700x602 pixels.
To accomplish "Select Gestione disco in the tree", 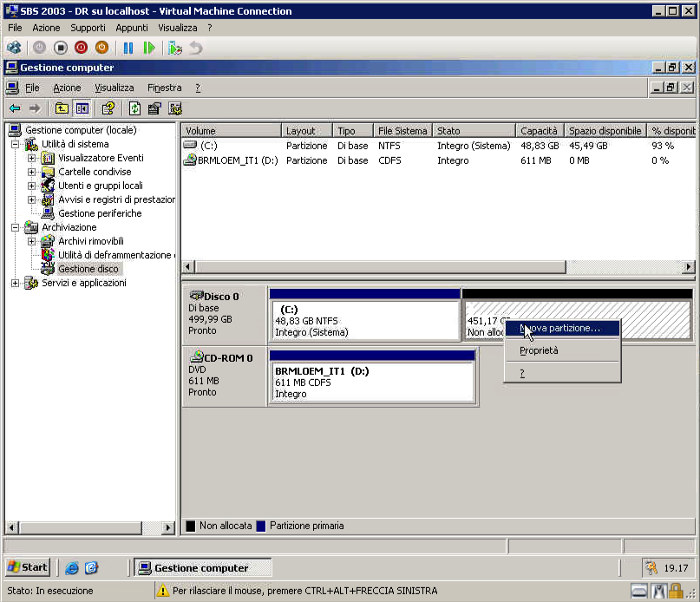I will (x=88, y=269).
